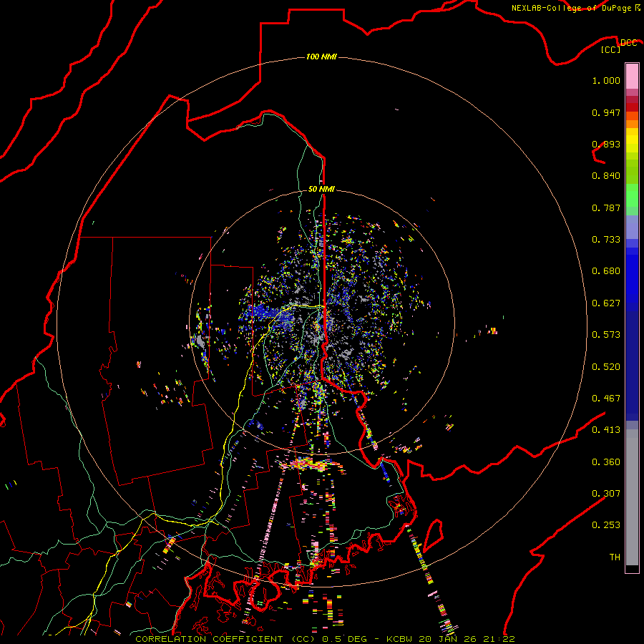Click the 0.680 legend value
This screenshot has height=644, width=644.
(606, 271)
